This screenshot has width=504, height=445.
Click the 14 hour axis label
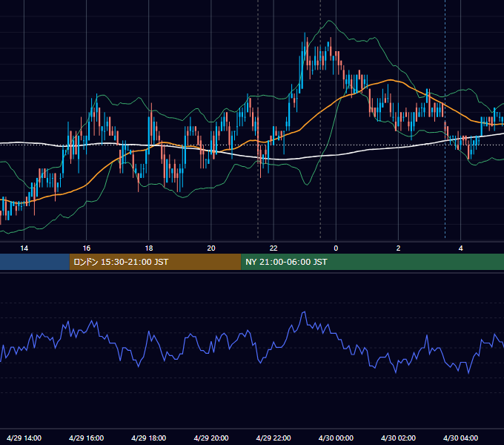24,248
